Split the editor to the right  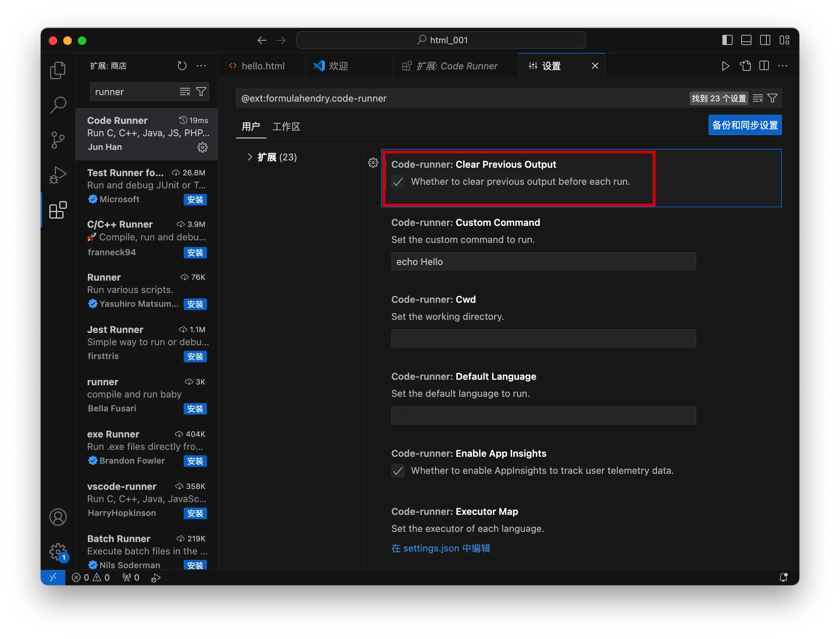(x=763, y=66)
